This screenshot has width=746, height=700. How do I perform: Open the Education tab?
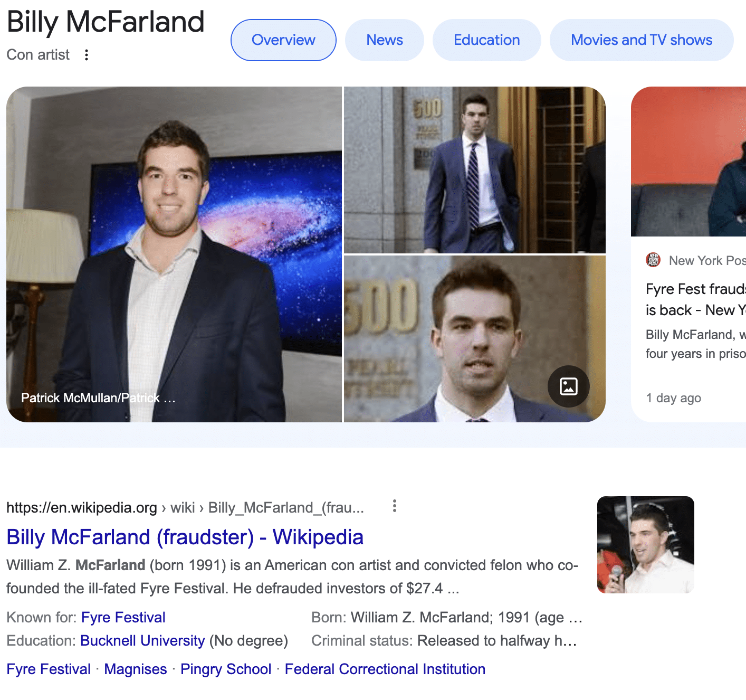486,40
